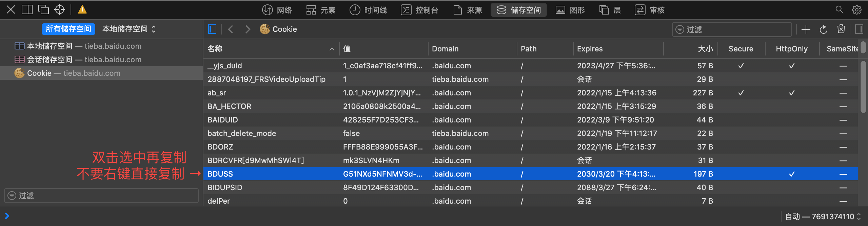868x226 pixels.
Task: Sort by the 值 column header
Action: 383,49
